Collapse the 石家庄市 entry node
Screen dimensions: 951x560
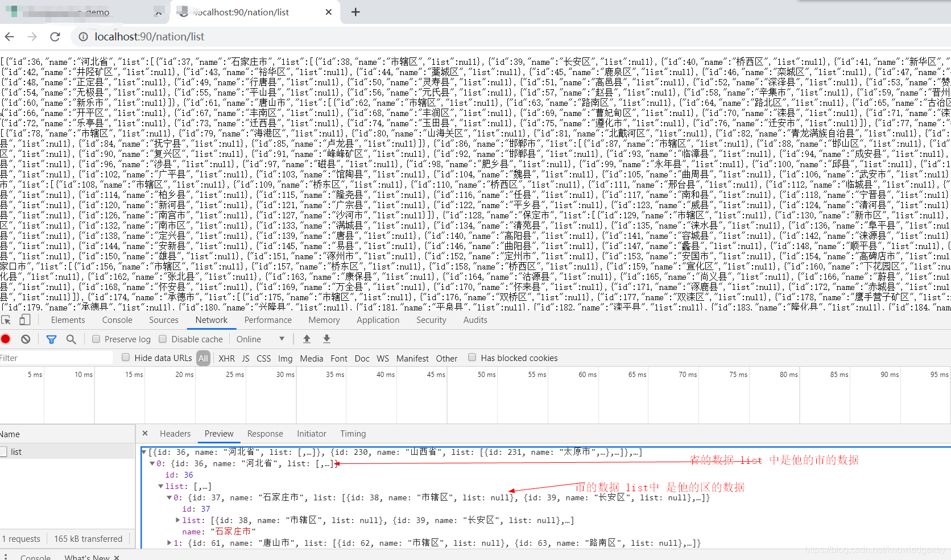[169, 497]
